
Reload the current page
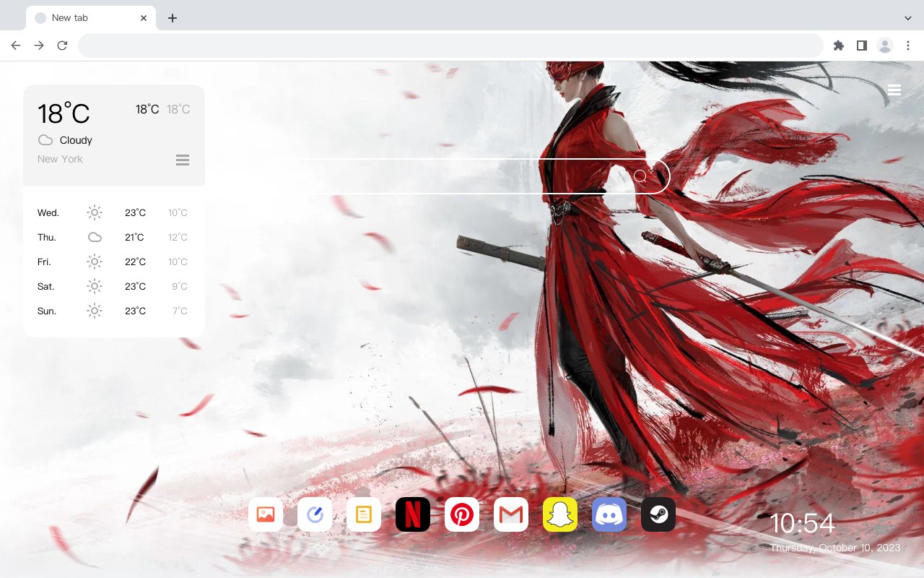pos(62,46)
